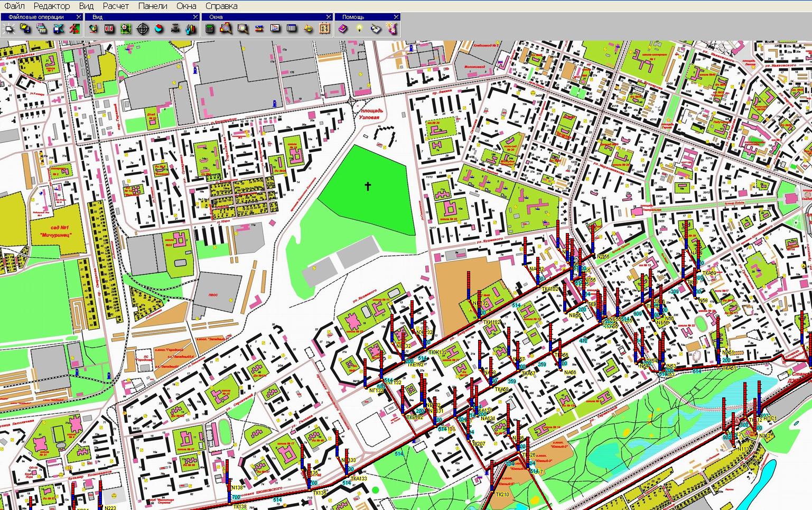This screenshot has width=812, height=510.
Task: Select node label ТКА133 on the map
Action: [359, 479]
